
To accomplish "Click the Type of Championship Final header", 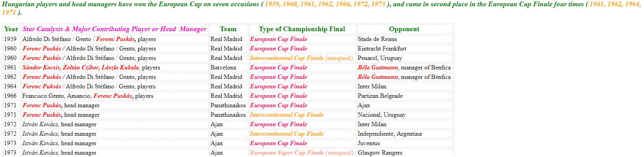I will pyautogui.click(x=302, y=29).
